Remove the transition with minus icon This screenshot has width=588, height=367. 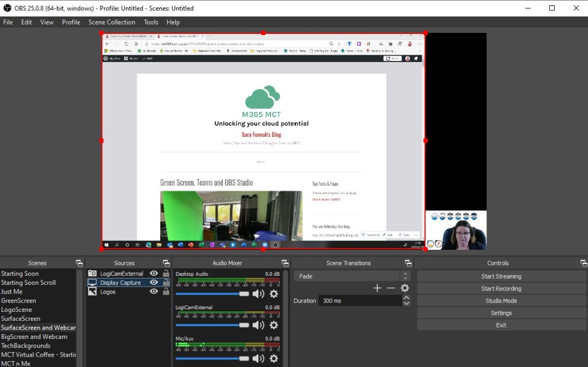click(x=391, y=288)
